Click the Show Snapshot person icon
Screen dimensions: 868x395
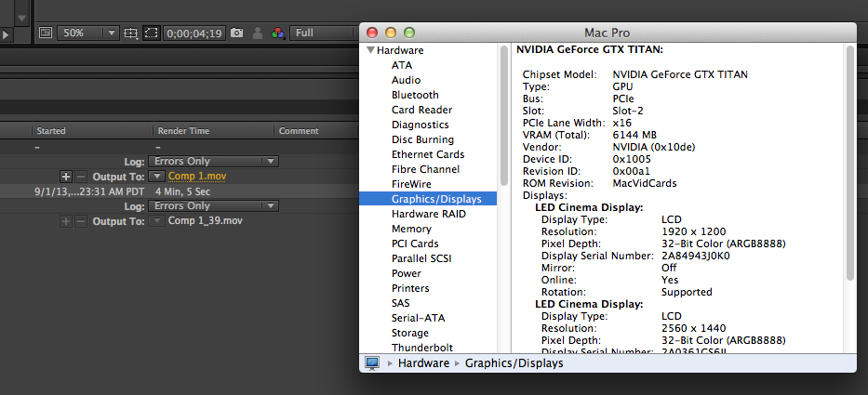coord(258,33)
